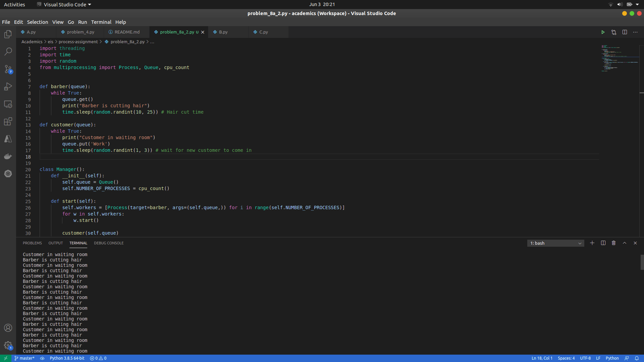644x362 pixels.
Task: Switch to the DEBUG CONSOLE panel tab
Action: (x=109, y=243)
